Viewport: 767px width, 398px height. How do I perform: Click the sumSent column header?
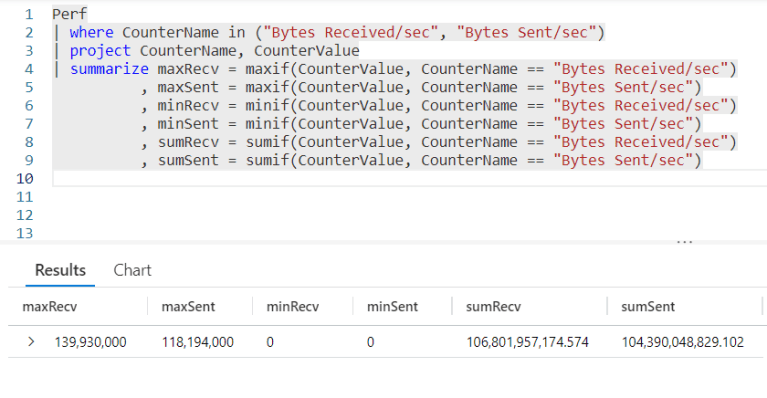pos(648,307)
